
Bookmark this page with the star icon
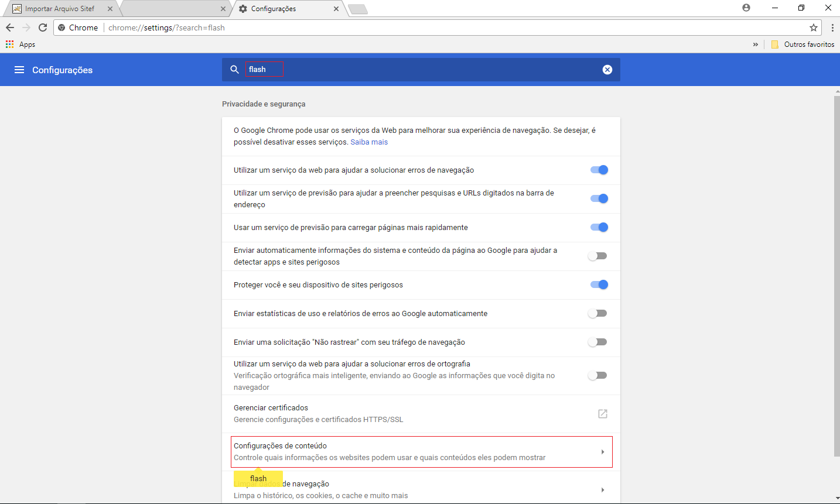tap(814, 28)
